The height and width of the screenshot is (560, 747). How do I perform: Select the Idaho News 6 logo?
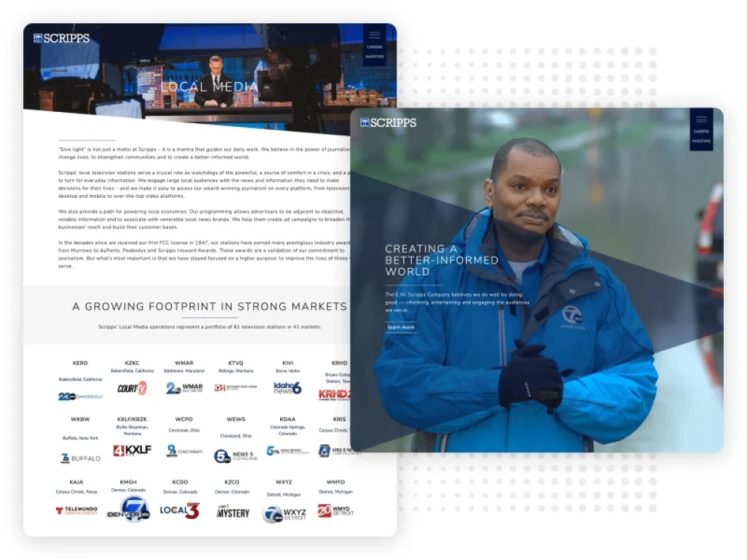click(288, 388)
